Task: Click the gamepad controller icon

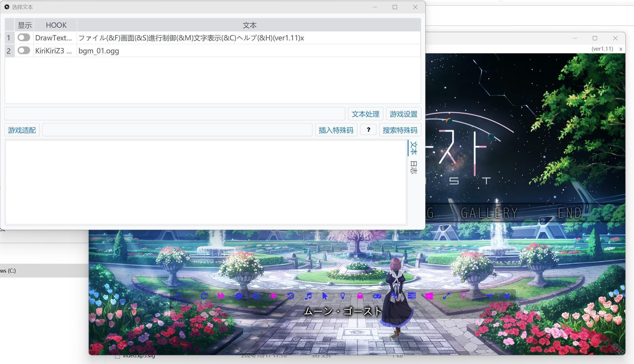Action: (x=377, y=296)
